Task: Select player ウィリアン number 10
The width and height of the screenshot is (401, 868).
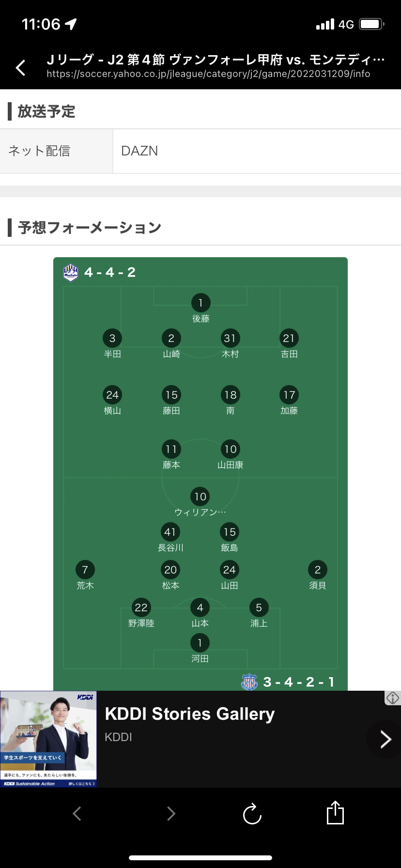Action: pyautogui.click(x=200, y=497)
